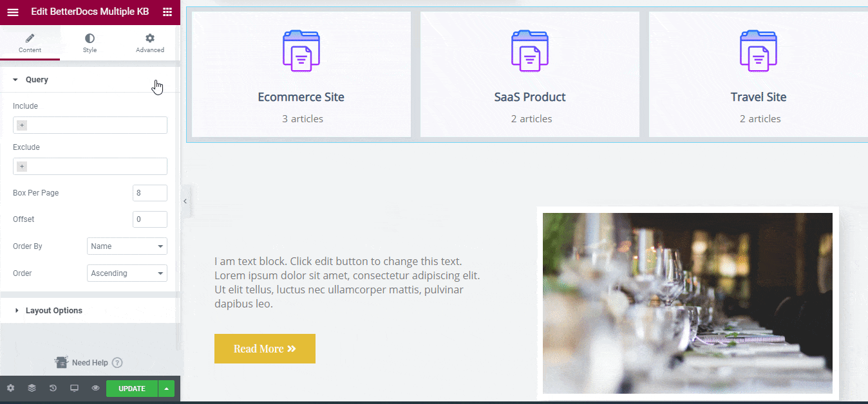Click the help question mark circle

point(117,362)
